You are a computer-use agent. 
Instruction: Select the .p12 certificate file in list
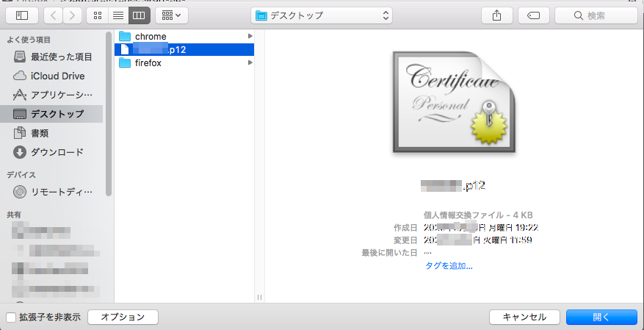click(184, 49)
